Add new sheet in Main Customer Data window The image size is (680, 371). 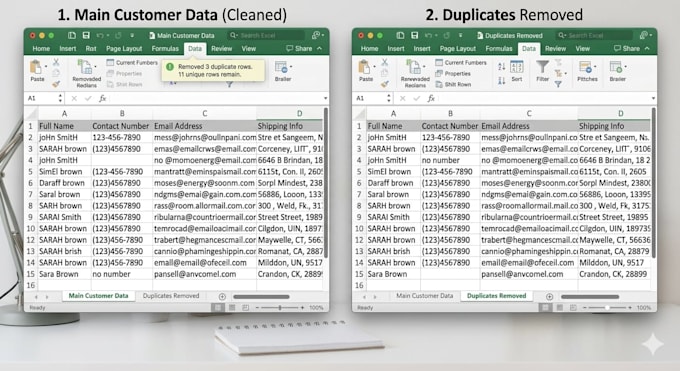pyautogui.click(x=222, y=297)
